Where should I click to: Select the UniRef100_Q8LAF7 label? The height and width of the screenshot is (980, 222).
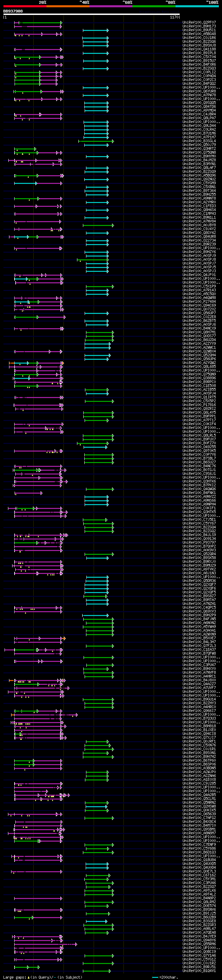coord(199,168)
